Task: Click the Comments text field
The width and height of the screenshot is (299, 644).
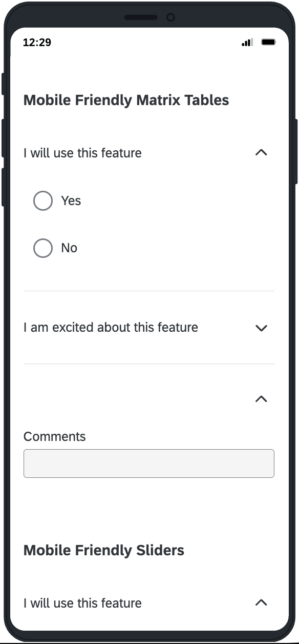Action: click(x=148, y=463)
